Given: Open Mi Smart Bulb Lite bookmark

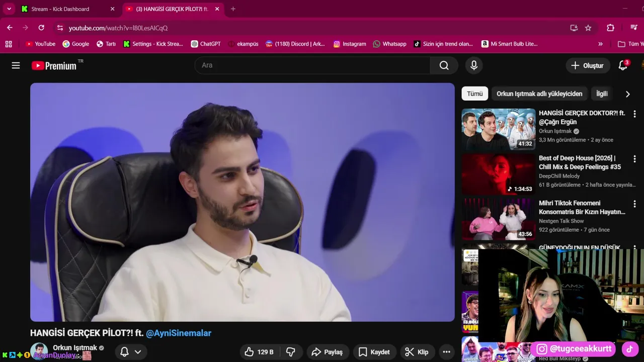Looking at the screenshot, I should click(x=510, y=44).
